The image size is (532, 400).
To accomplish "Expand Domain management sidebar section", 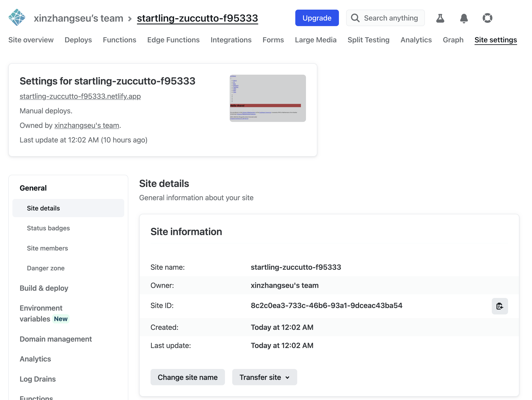I will click(56, 339).
